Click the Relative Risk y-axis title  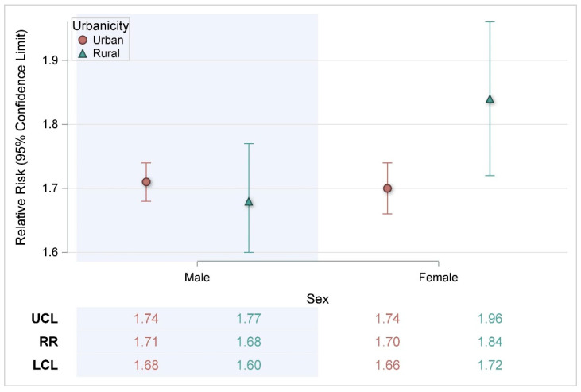point(21,138)
